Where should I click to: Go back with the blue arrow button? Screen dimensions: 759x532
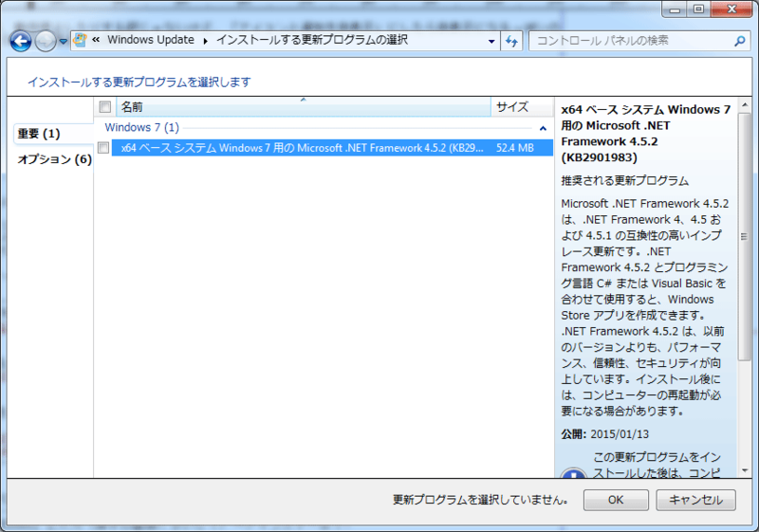click(x=21, y=41)
